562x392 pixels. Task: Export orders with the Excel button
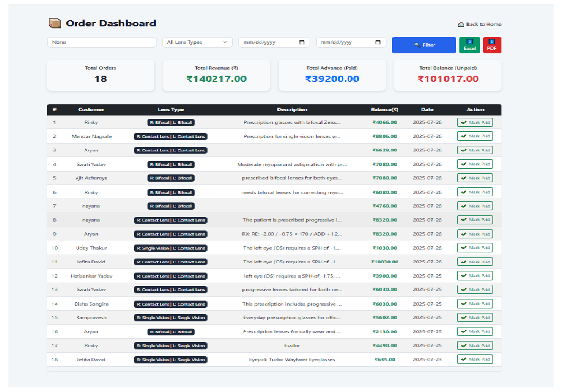click(469, 45)
